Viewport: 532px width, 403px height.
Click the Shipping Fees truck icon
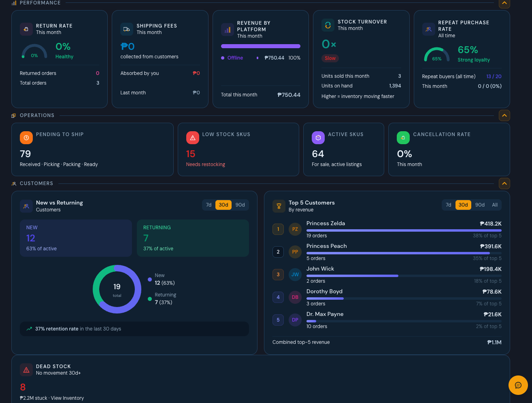(x=127, y=29)
